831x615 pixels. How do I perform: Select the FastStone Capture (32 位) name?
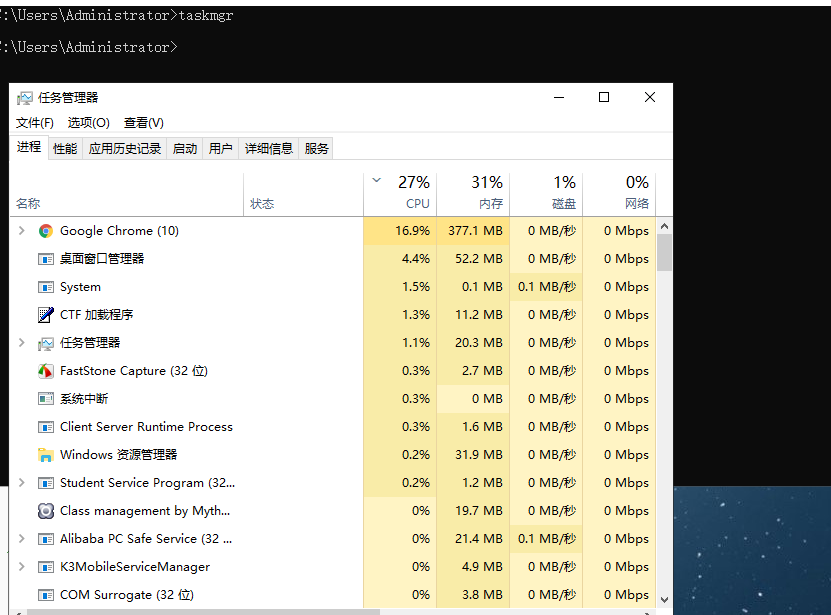pos(134,371)
